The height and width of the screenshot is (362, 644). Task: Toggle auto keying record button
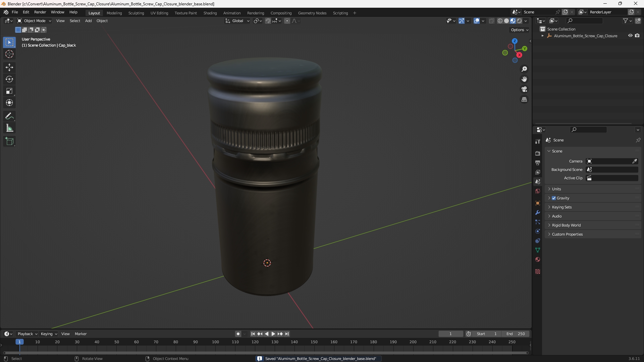click(x=238, y=334)
